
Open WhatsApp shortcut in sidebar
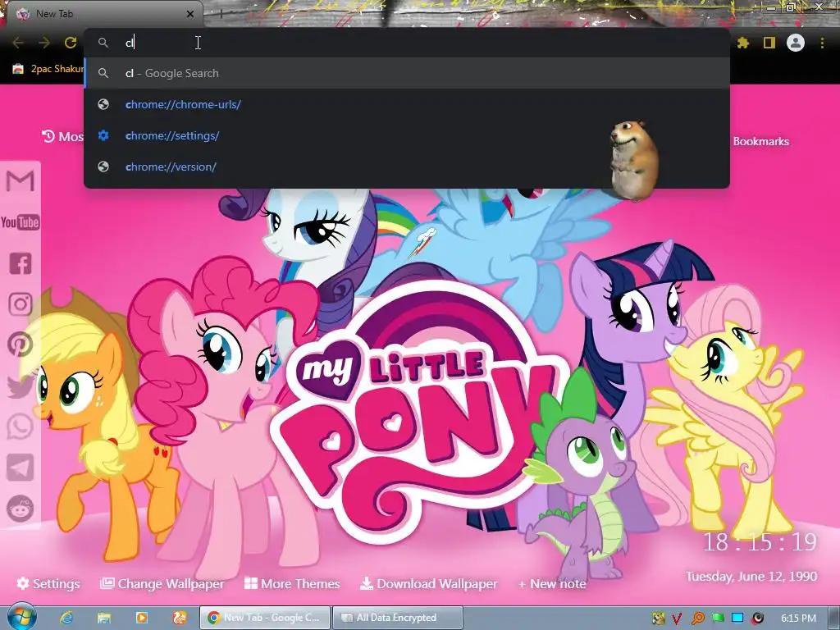[21, 427]
